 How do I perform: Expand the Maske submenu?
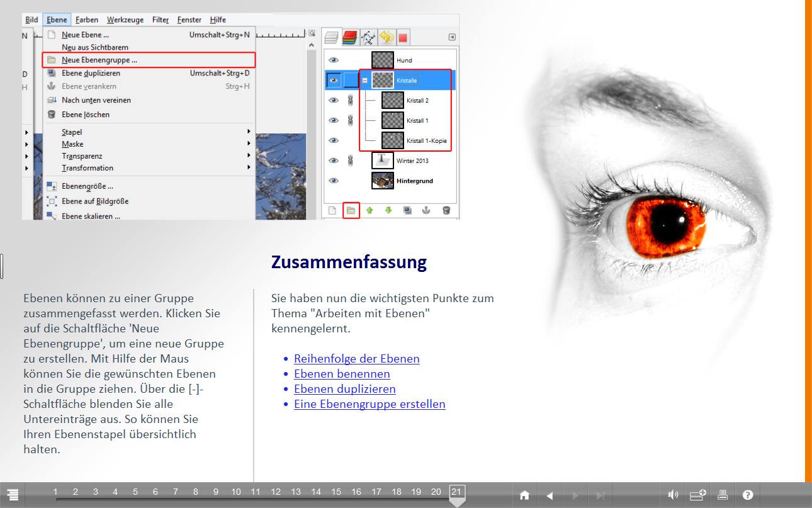pyautogui.click(x=149, y=144)
